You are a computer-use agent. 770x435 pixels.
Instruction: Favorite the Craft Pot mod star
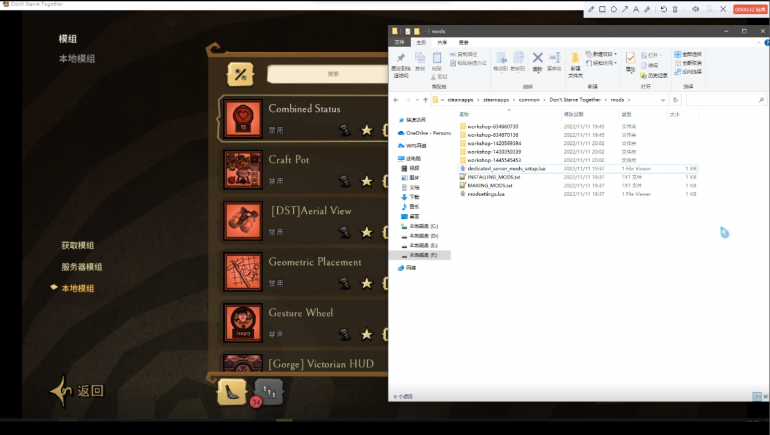366,181
